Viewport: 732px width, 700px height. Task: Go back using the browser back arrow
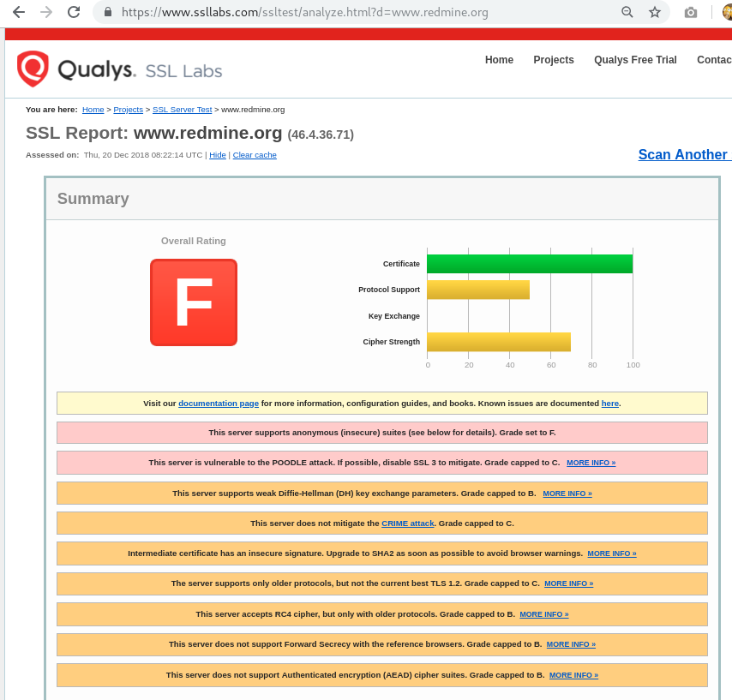point(19,12)
